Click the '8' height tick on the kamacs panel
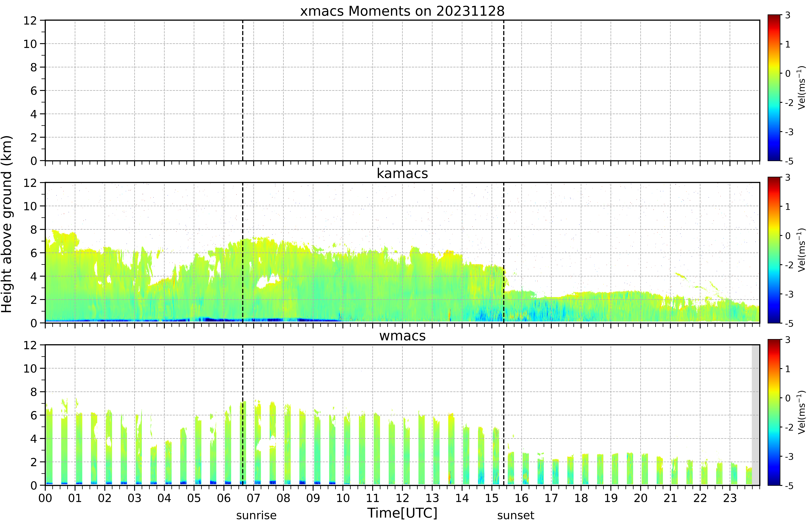812x527 pixels. click(x=33, y=230)
